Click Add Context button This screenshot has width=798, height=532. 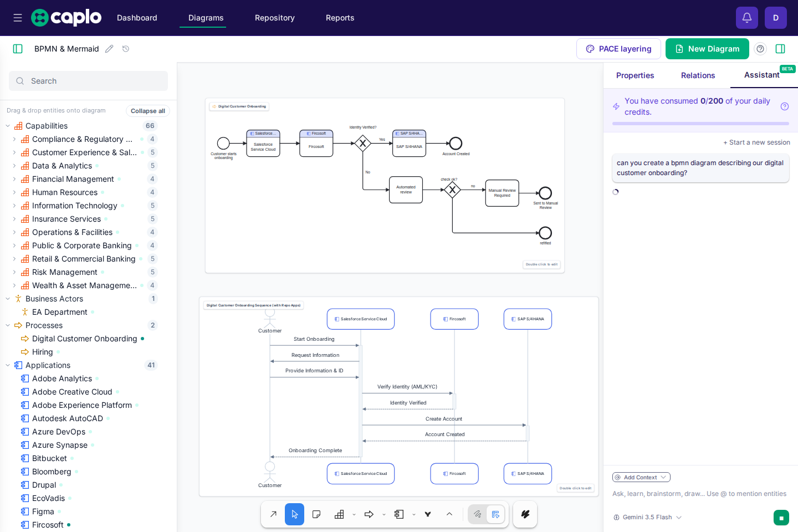click(641, 477)
